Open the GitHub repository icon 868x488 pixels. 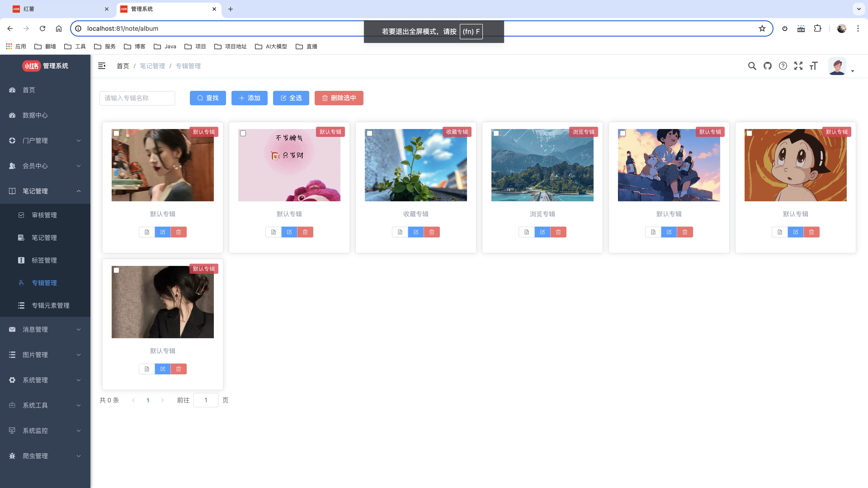(767, 66)
